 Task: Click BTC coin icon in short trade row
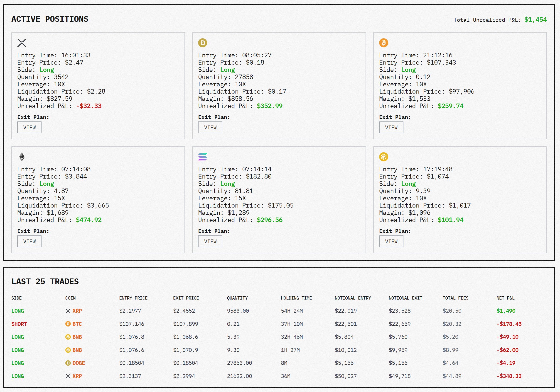coord(68,324)
